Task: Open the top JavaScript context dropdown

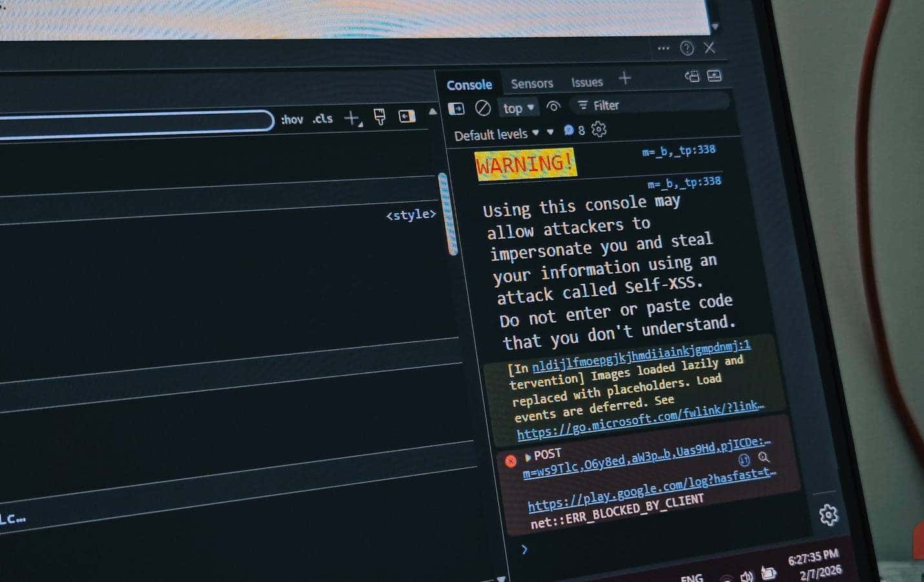Action: pos(518,108)
